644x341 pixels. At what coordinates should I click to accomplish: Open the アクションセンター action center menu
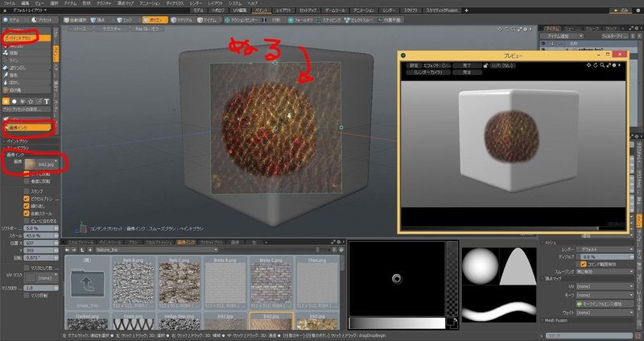tap(241, 19)
